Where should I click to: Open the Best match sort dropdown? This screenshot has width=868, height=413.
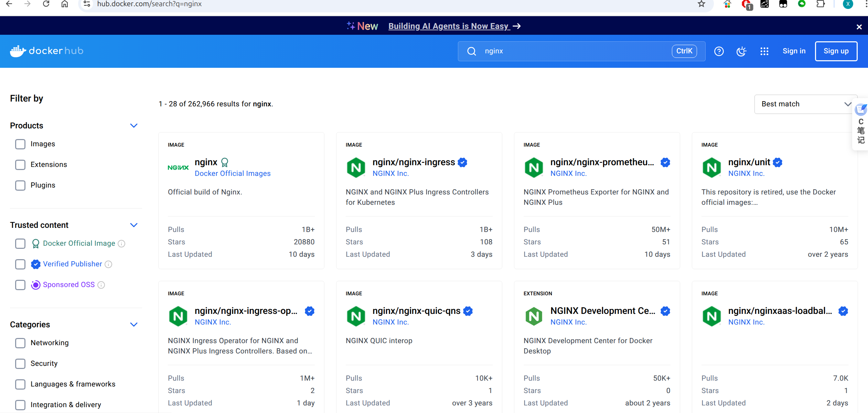click(805, 104)
